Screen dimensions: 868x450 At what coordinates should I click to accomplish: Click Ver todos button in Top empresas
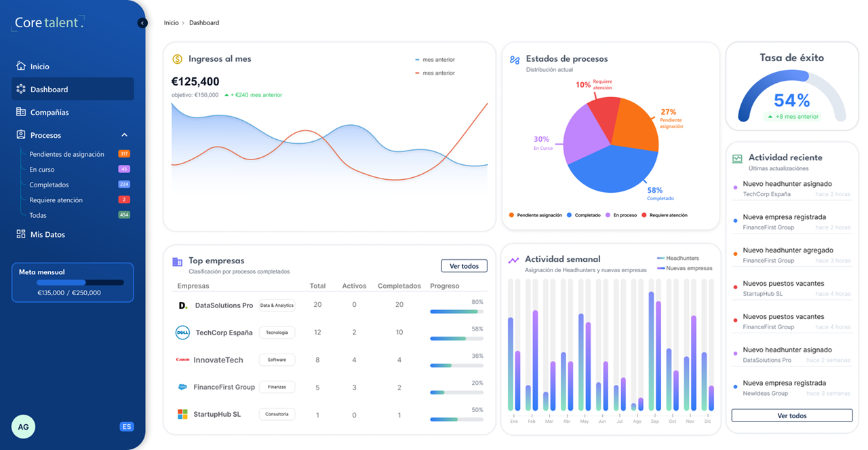(x=464, y=266)
